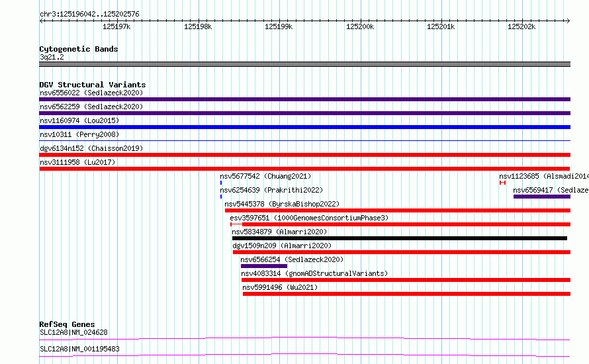Click the purple nsv6569417 variant bar
The height and width of the screenshot is (364, 589).
[x=542, y=197]
